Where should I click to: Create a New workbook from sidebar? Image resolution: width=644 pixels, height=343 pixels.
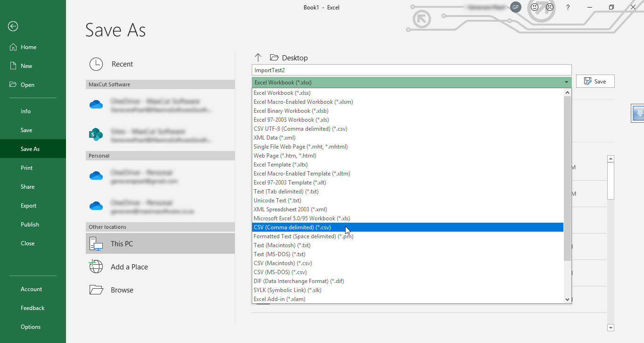coord(33,66)
